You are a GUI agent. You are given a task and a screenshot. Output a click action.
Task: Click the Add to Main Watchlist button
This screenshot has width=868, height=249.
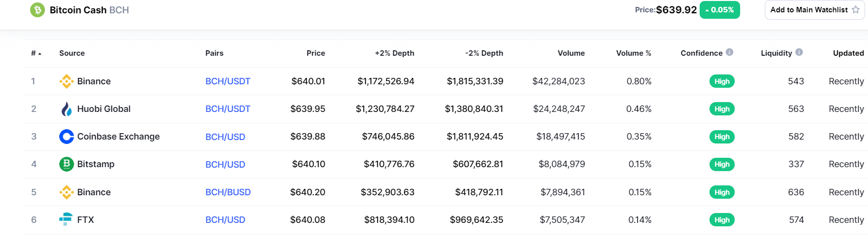815,10
